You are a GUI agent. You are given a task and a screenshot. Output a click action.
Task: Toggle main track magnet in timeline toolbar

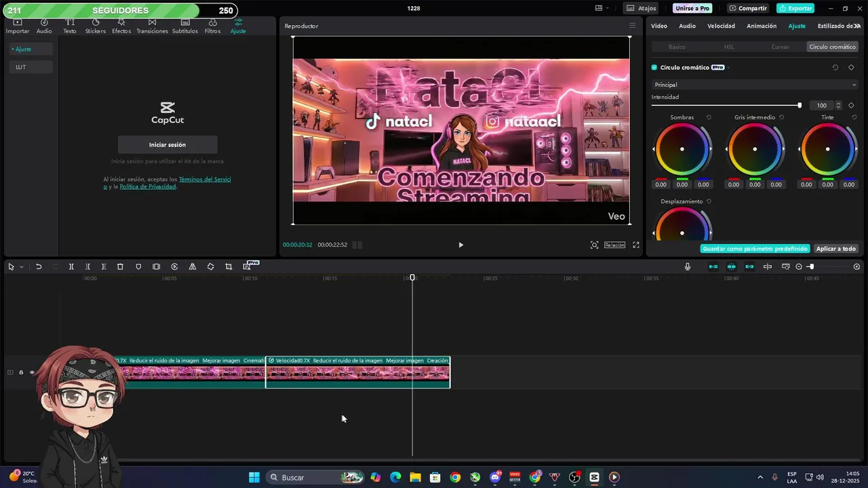[713, 266]
